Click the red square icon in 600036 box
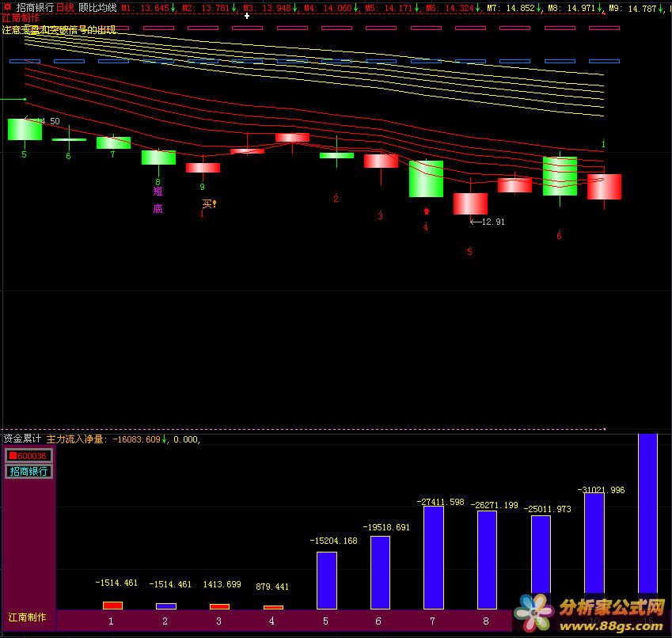The height and width of the screenshot is (638, 672). (x=13, y=455)
